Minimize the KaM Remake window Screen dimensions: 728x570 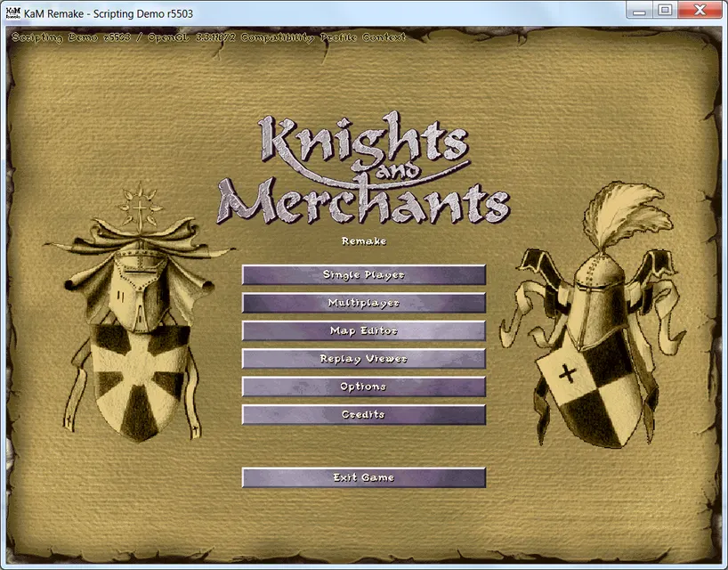(x=639, y=10)
